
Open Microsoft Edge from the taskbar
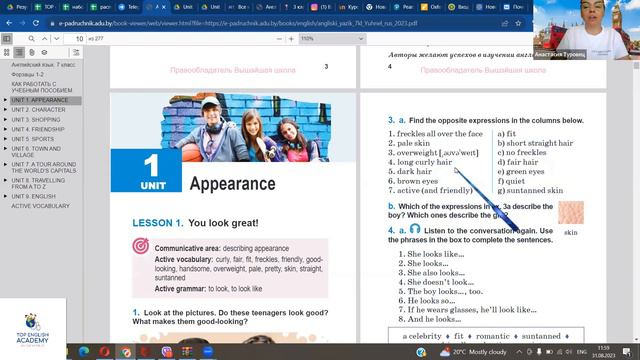pos(84,351)
